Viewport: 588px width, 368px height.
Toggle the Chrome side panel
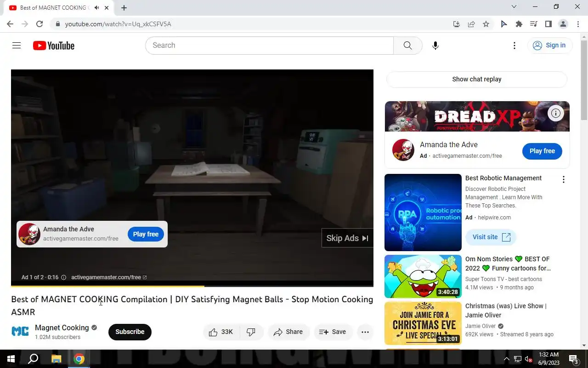click(548, 24)
